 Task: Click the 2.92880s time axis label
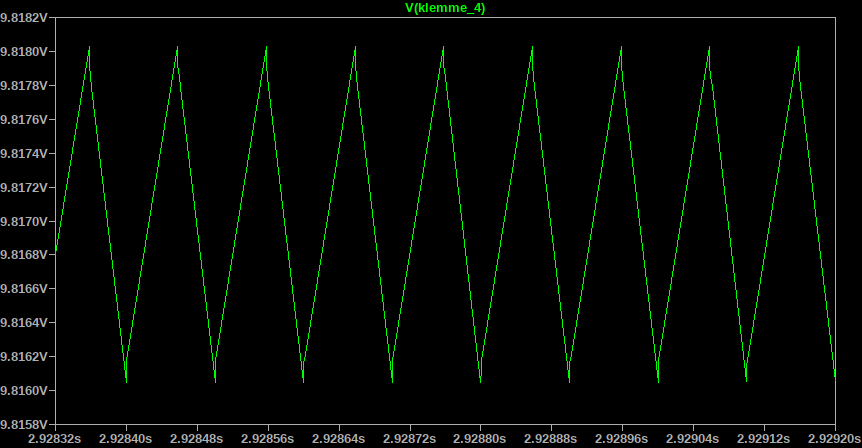click(480, 439)
